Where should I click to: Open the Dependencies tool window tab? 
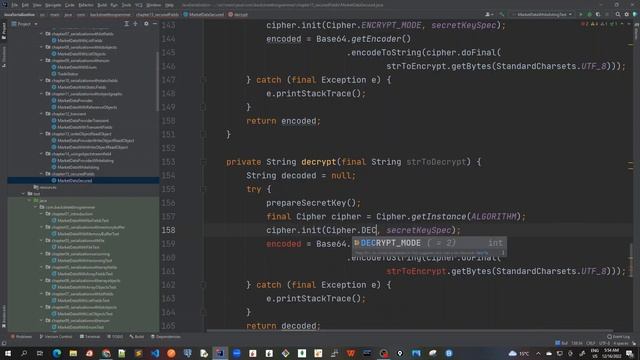pyautogui.click(x=166, y=337)
